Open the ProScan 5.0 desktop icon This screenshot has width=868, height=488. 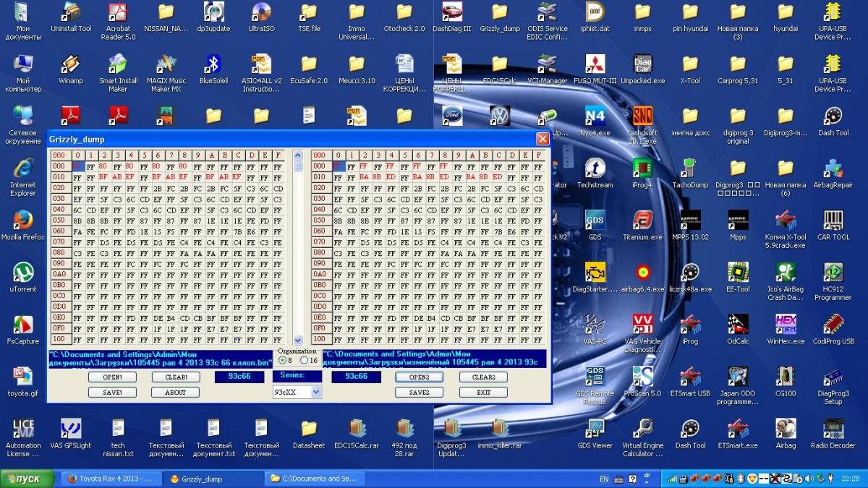pos(642,382)
